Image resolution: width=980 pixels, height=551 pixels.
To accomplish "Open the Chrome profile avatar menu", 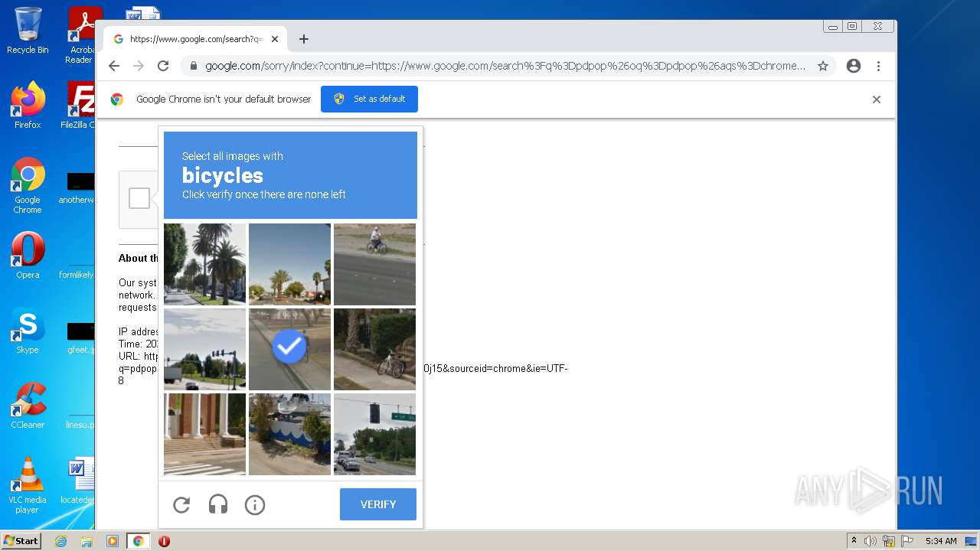I will tap(854, 66).
